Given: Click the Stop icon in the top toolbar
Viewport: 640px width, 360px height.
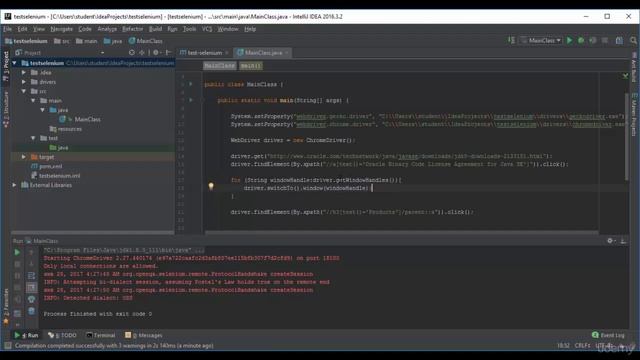Looking at the screenshot, I should 605,40.
